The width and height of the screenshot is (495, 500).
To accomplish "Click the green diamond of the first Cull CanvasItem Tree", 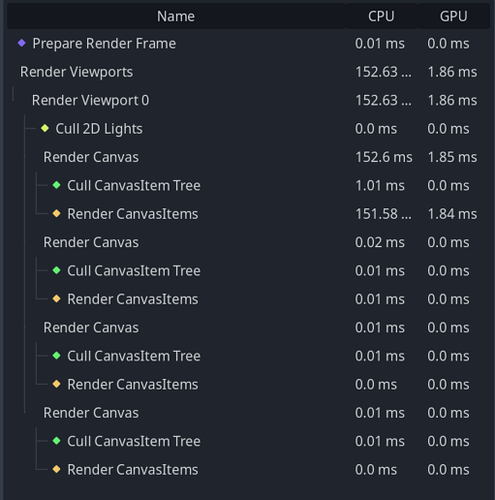I will 57,185.
